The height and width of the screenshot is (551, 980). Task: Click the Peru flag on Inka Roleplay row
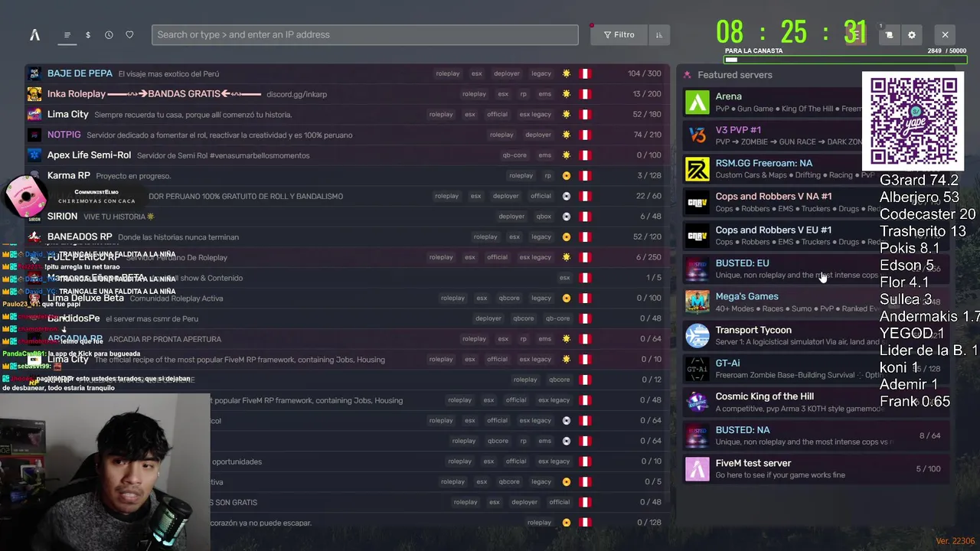tap(585, 94)
